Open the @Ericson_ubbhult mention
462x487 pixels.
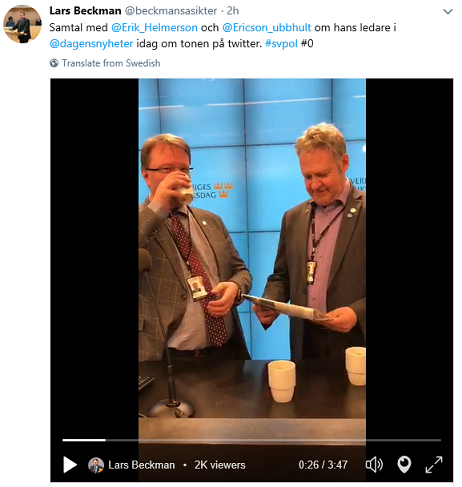click(x=266, y=27)
